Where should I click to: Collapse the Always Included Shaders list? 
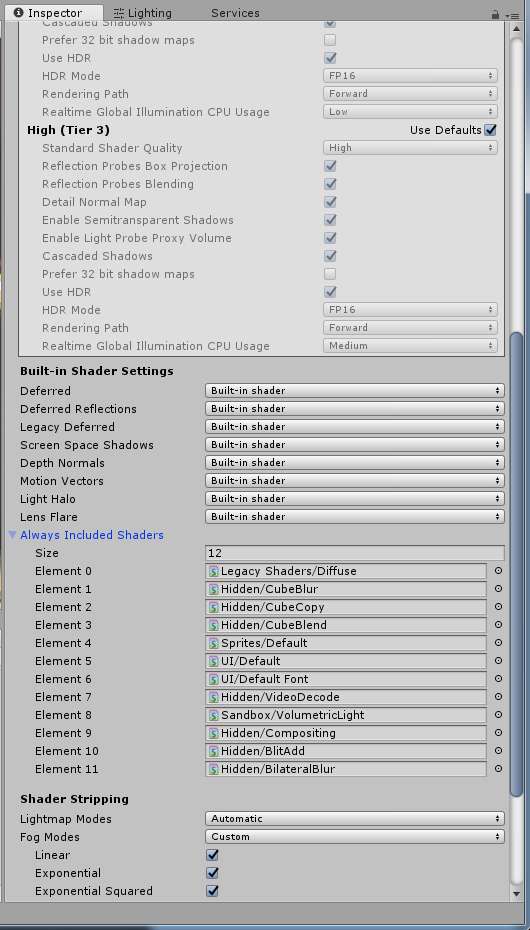point(12,535)
